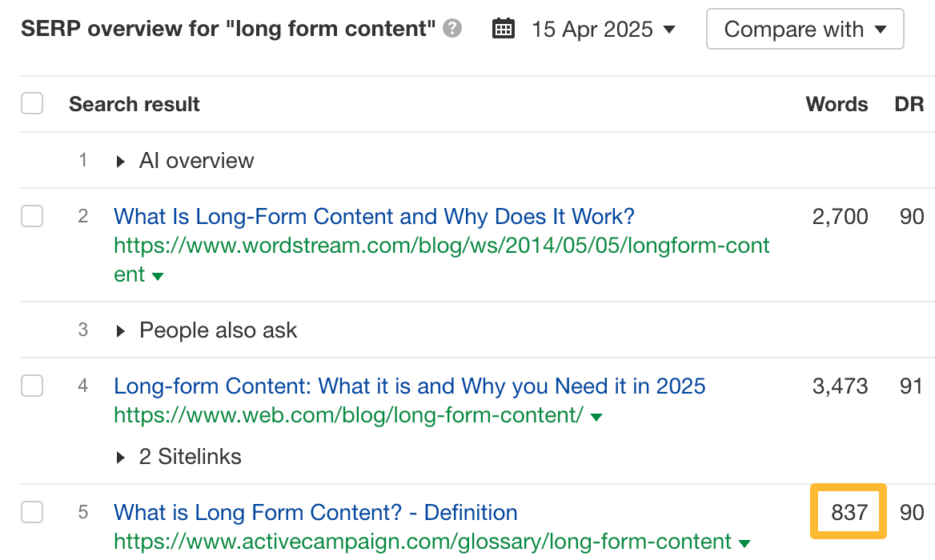The image size is (935, 560).
Task: Click the triangle beside People also ask
Action: point(120,330)
